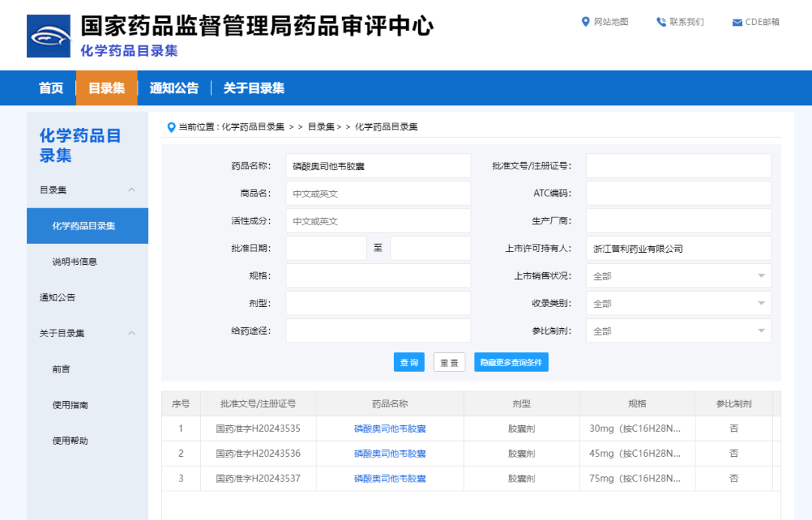The image size is (812, 520).
Task: Collapse the 目录集 sidebar section chevron
Action: (132, 190)
